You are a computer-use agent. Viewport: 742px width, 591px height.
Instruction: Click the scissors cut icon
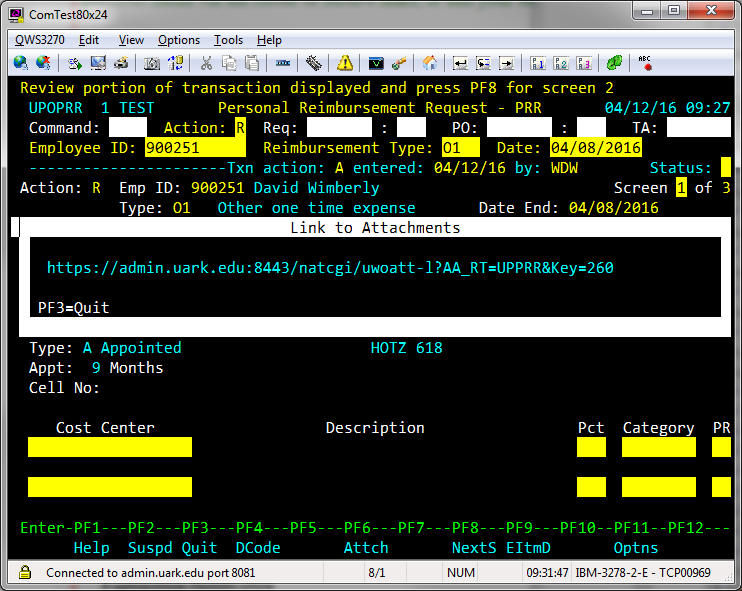point(206,62)
